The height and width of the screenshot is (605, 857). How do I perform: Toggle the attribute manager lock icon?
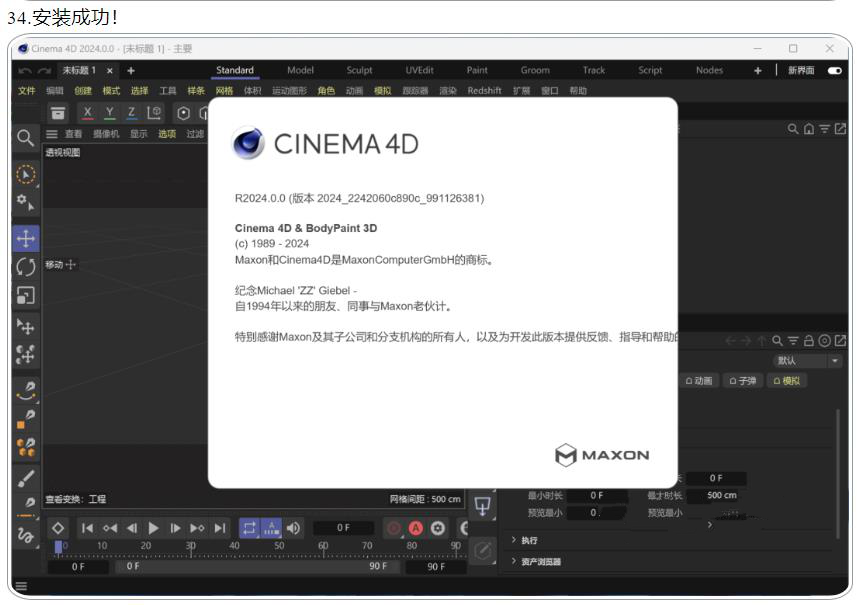(x=809, y=341)
